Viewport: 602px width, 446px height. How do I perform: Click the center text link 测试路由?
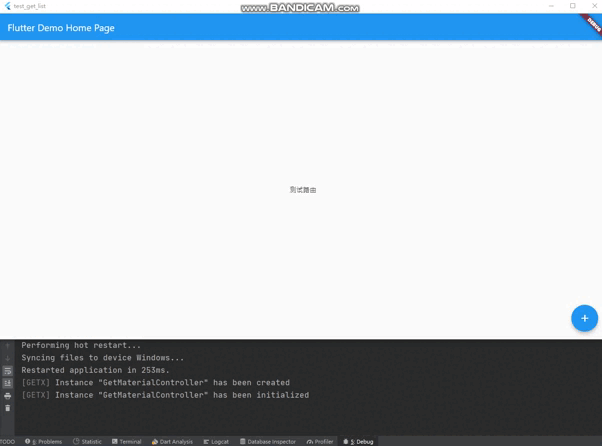[303, 190]
